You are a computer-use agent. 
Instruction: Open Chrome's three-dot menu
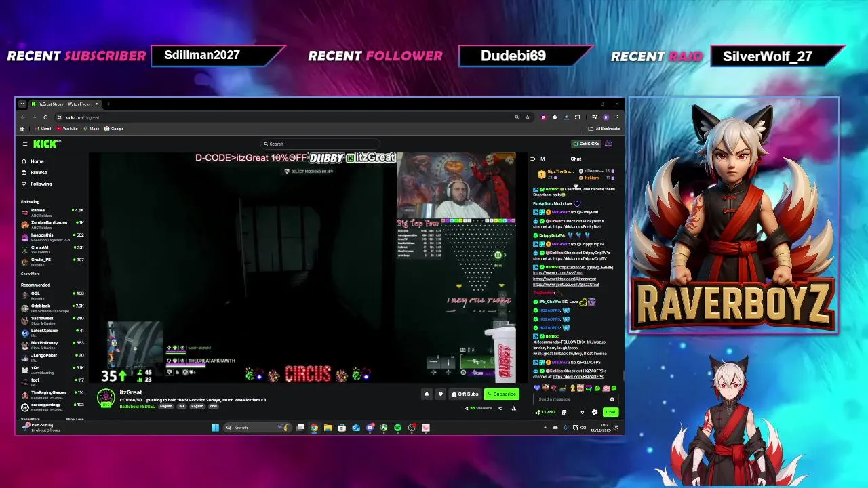617,117
